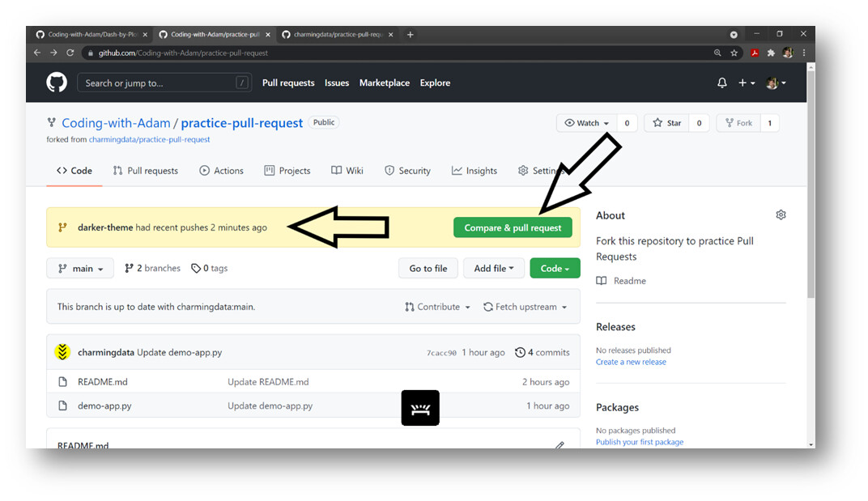
Task: Expand the Contribute dropdown
Action: 437,307
